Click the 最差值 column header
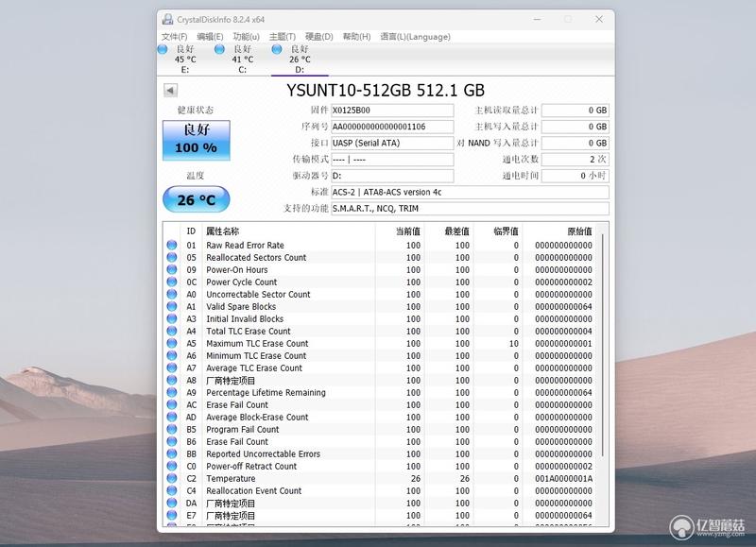 (x=449, y=231)
